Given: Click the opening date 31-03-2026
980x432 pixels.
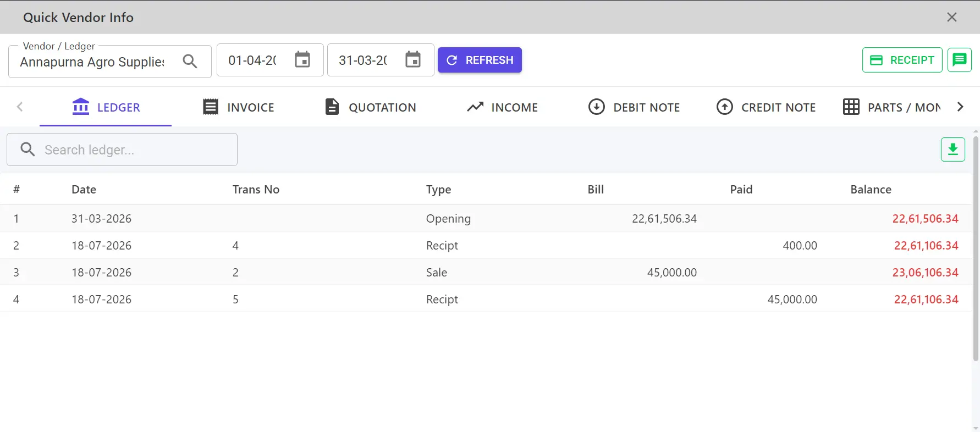Looking at the screenshot, I should (101, 219).
